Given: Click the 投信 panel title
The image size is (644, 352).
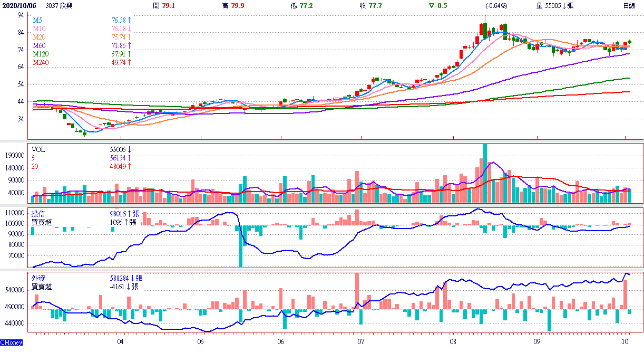Looking at the screenshot, I should pos(38,214).
